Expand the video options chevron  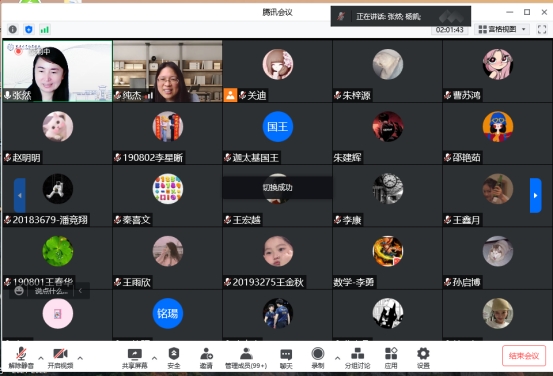[80, 358]
